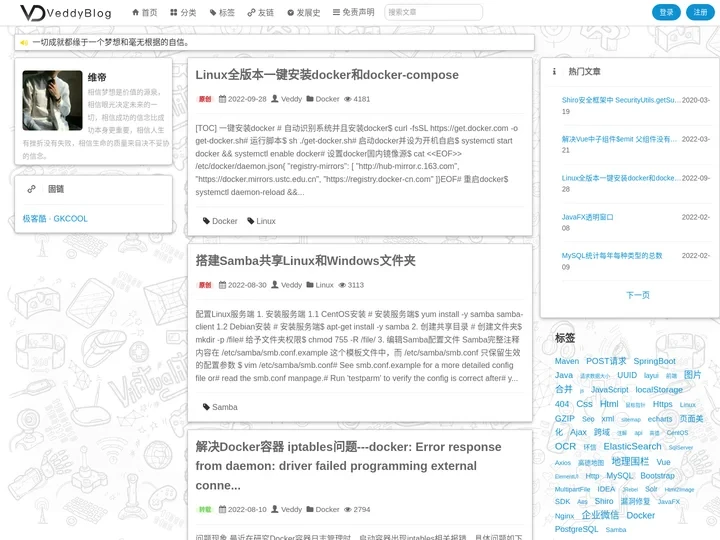Open the 极客酷 · GKCOOL link
This screenshot has width=720, height=540.
pos(55,219)
